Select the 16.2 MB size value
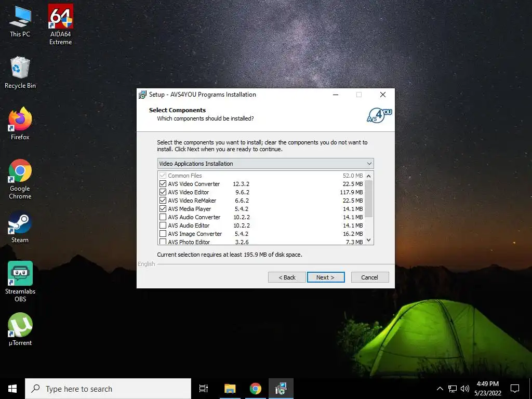 click(353, 234)
